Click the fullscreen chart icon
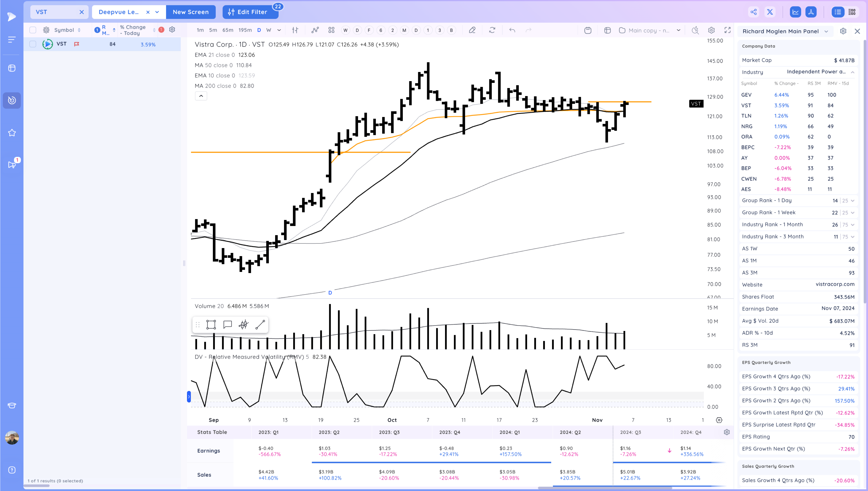 point(727,30)
